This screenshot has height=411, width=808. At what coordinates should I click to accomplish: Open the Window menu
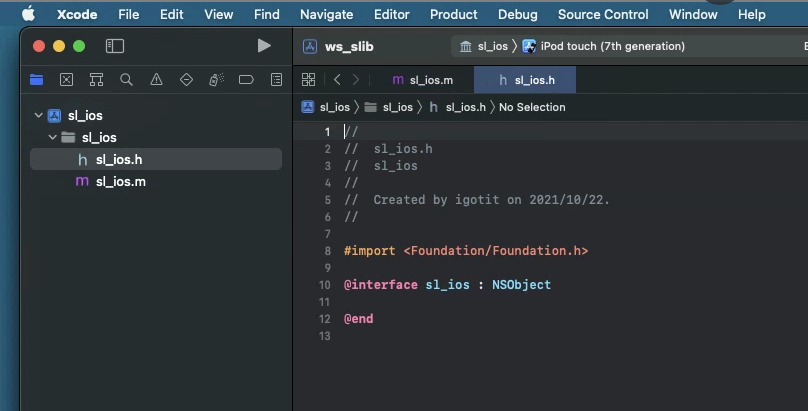693,14
